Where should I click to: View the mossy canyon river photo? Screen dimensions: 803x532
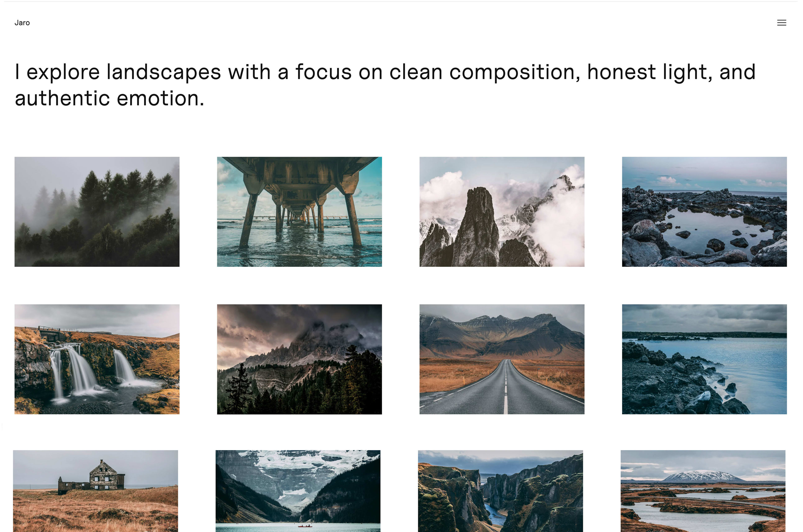point(500,491)
